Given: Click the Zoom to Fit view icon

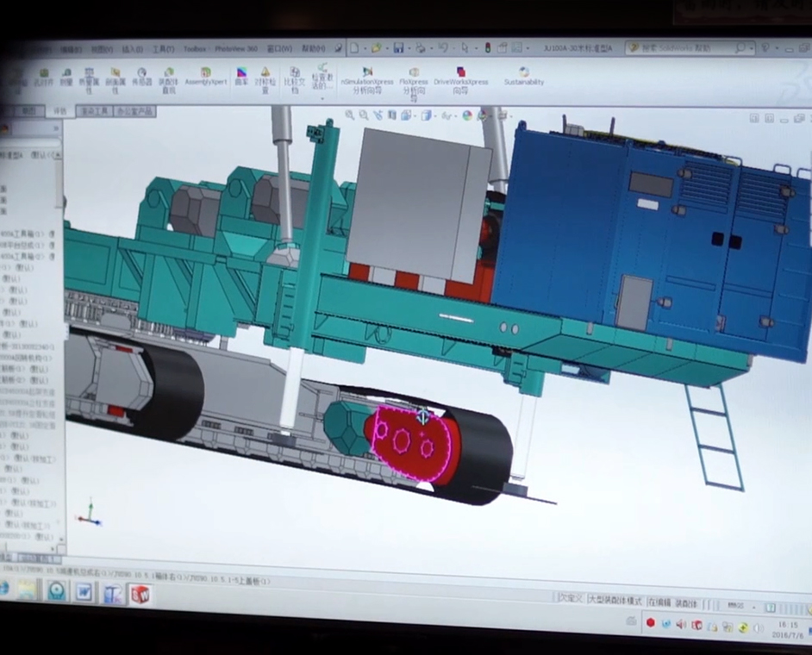Looking at the screenshot, I should coord(350,115).
